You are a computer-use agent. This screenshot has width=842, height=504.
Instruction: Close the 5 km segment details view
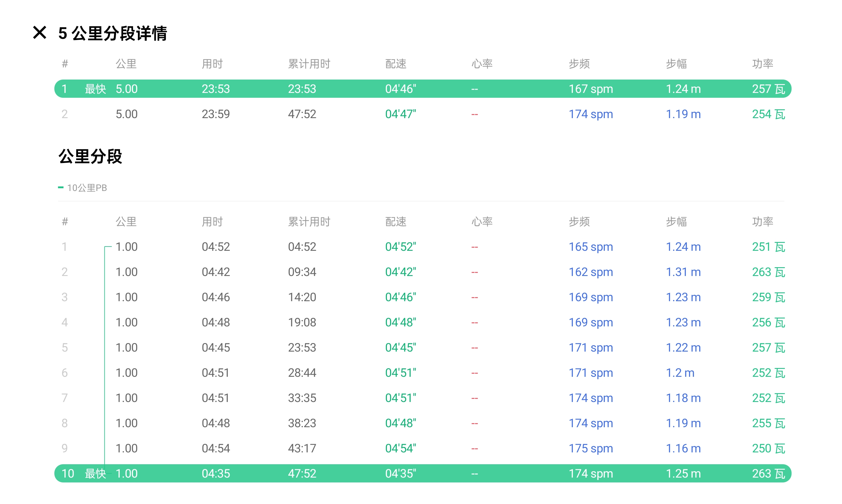39,33
